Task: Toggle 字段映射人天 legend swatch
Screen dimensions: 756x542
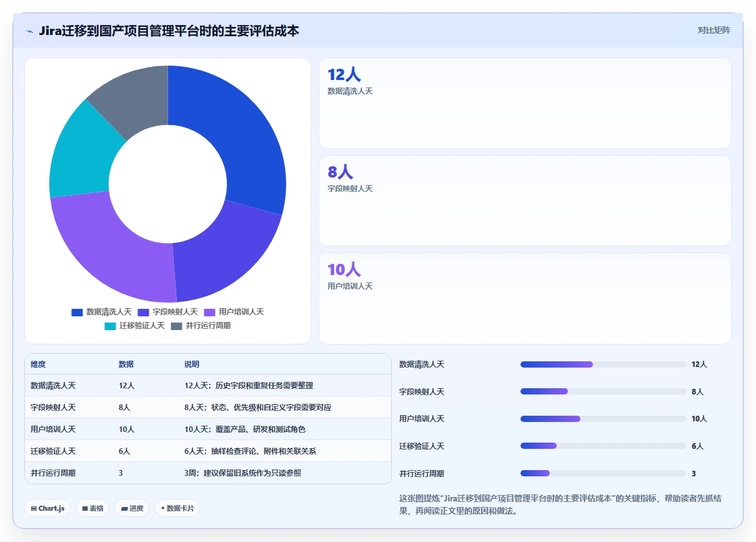Action: click(143, 312)
